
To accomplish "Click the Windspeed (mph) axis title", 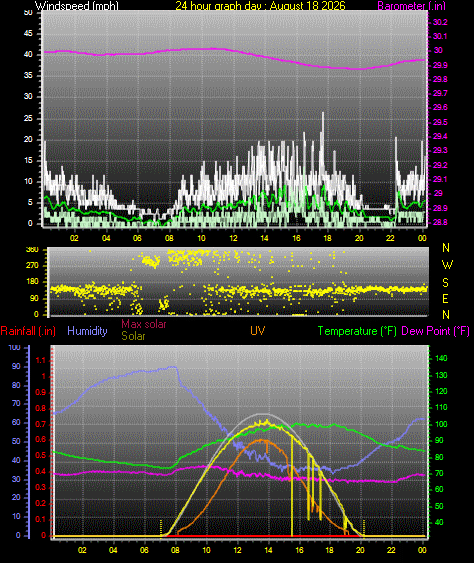I will click(x=76, y=5).
